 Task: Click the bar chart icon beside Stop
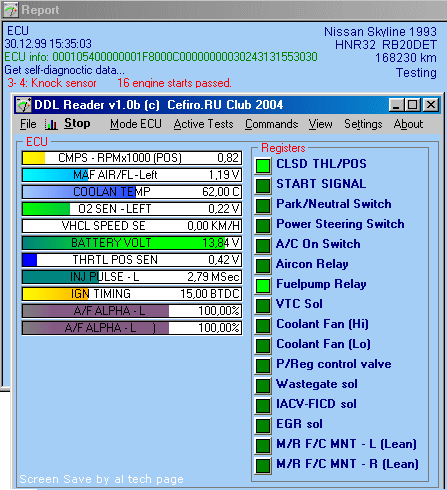tap(51, 124)
